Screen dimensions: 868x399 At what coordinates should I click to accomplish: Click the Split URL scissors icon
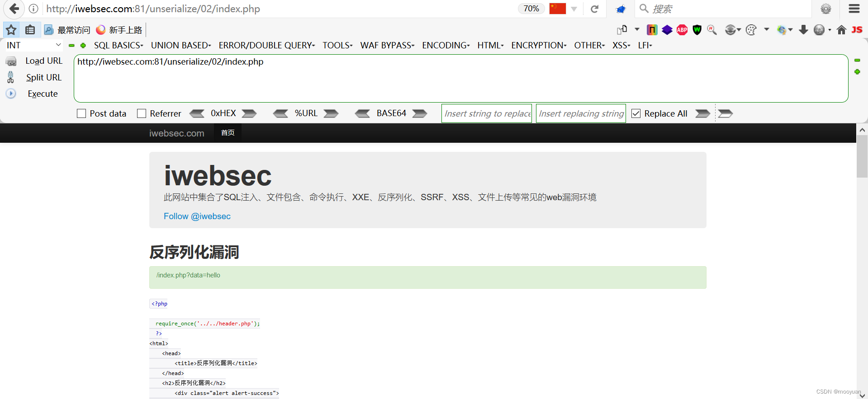(10, 77)
